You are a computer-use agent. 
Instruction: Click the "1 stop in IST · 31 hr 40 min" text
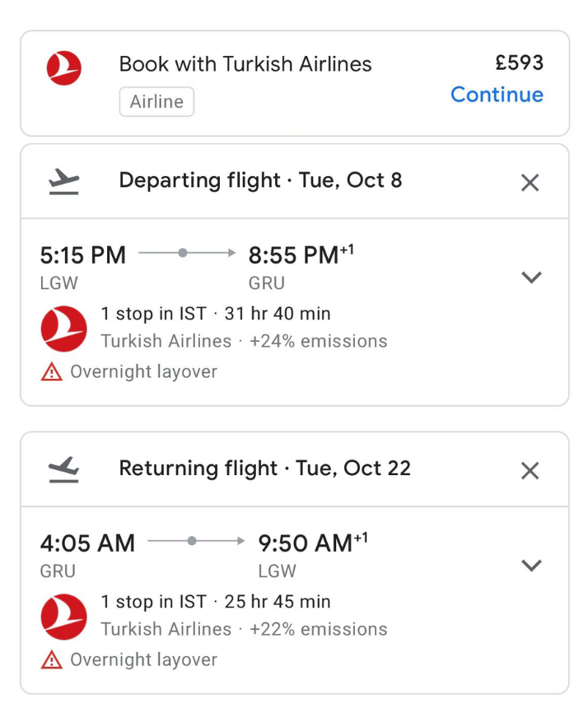click(x=216, y=314)
